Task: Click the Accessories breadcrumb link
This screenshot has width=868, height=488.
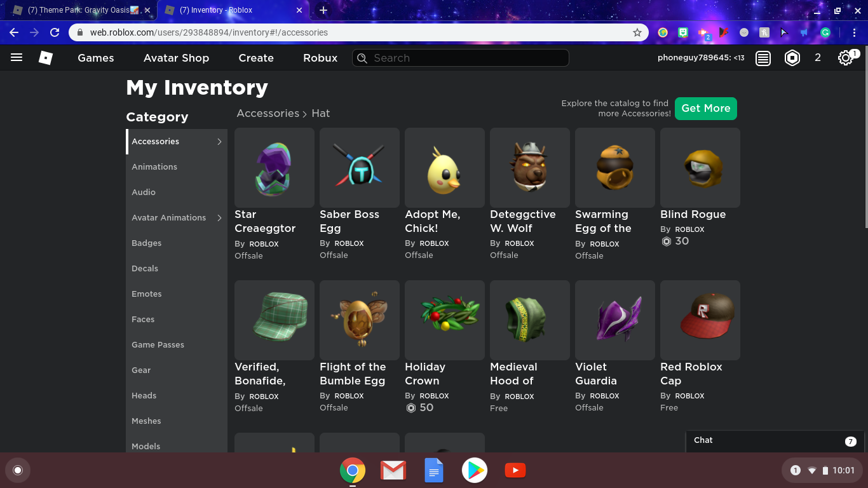Action: (268, 113)
